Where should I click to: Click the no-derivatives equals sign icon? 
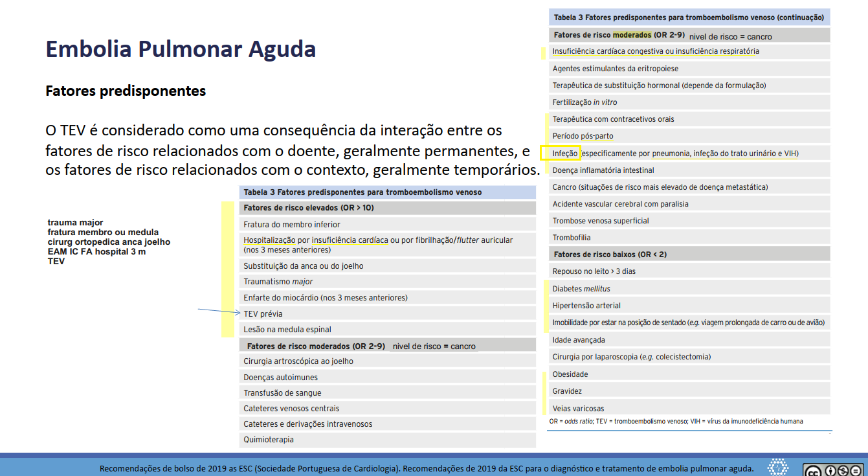[x=856, y=471]
